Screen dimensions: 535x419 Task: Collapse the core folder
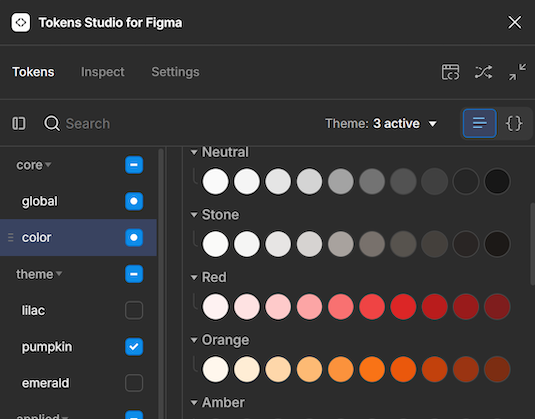[x=48, y=165]
